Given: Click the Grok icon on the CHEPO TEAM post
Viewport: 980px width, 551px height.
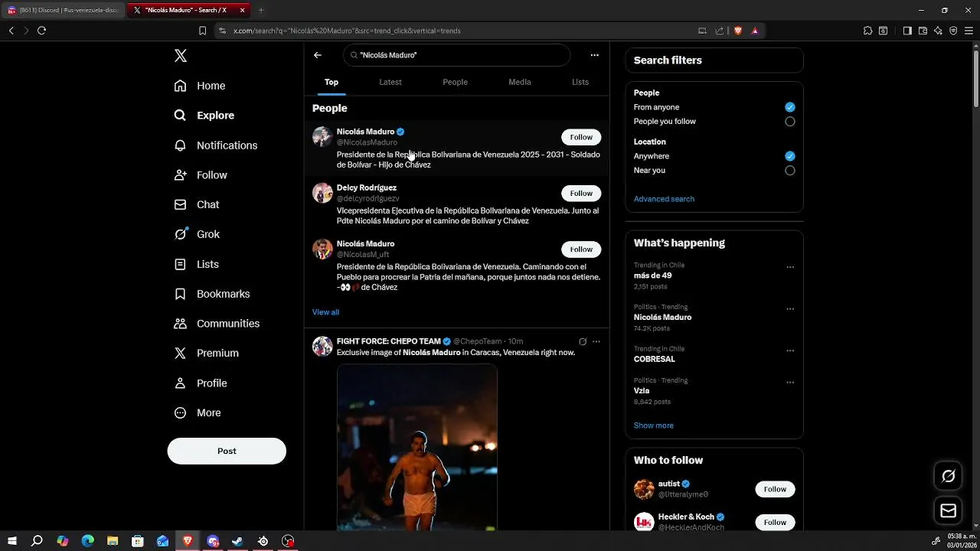Looking at the screenshot, I should tap(583, 341).
